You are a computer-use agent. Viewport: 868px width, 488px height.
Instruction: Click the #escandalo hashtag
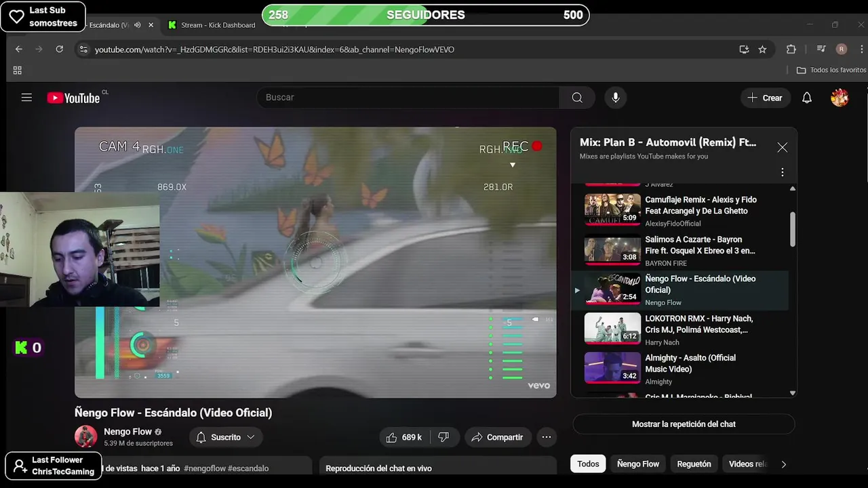(248, 468)
